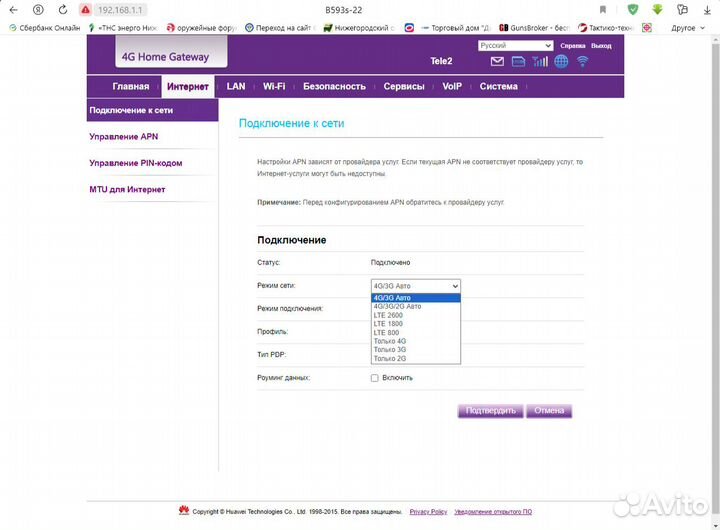Choose LTE 1800 from the list
The width and height of the screenshot is (720, 530).
[x=387, y=324]
